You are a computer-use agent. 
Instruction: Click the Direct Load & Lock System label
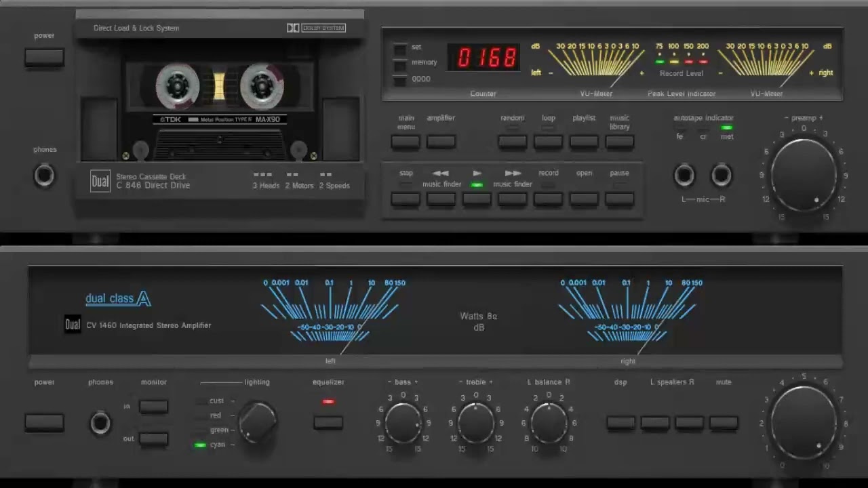136,28
